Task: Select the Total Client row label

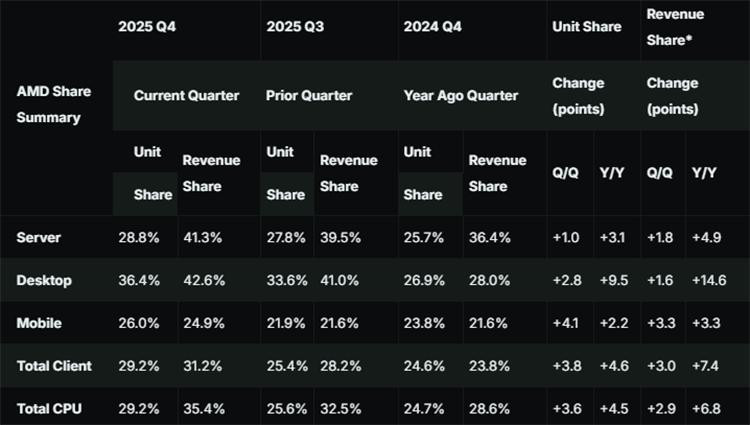Action: pyautogui.click(x=54, y=366)
